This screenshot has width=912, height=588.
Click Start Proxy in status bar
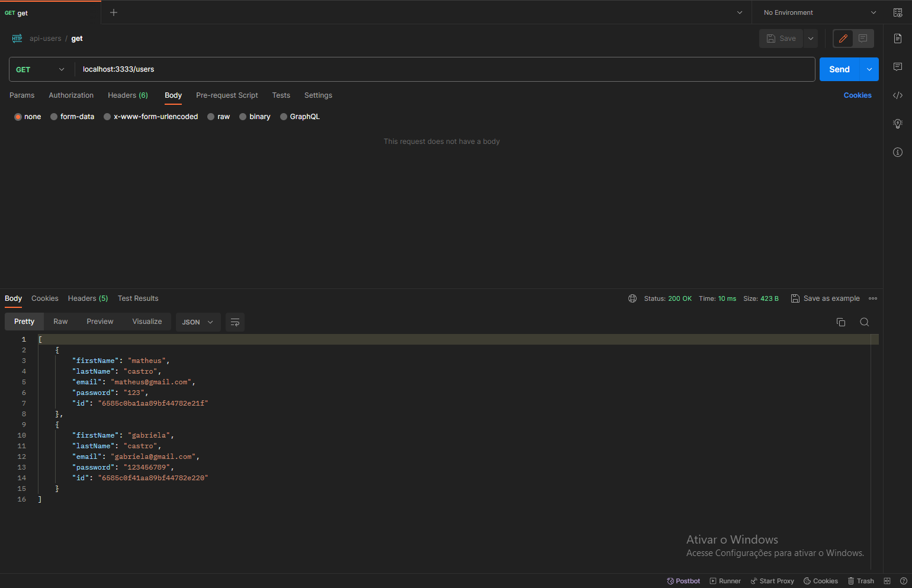772,581
